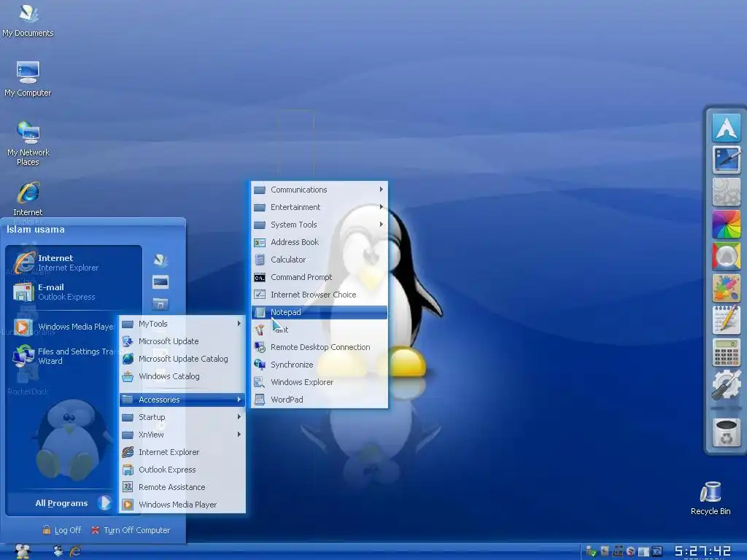Open the notepad with pencil dock icon
The image size is (747, 560).
click(726, 320)
